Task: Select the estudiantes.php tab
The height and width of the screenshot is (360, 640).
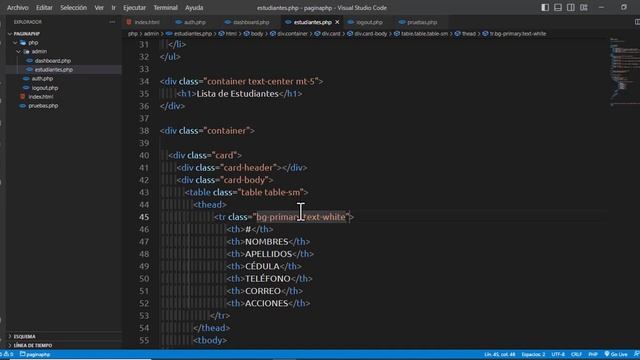Action: (312, 22)
